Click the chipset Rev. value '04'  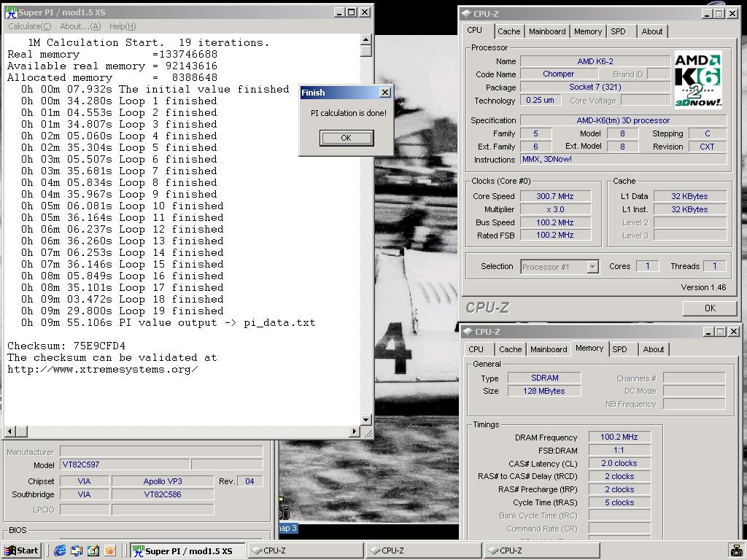point(249,481)
